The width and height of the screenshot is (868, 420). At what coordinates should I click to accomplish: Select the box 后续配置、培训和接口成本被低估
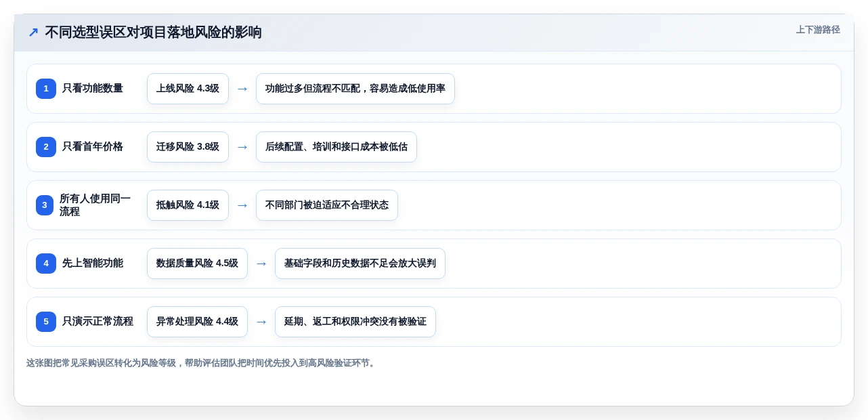click(x=337, y=147)
